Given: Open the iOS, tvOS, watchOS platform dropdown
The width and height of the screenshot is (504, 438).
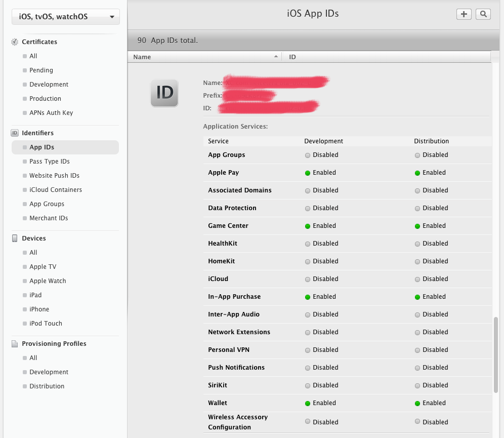Looking at the screenshot, I should pyautogui.click(x=66, y=17).
